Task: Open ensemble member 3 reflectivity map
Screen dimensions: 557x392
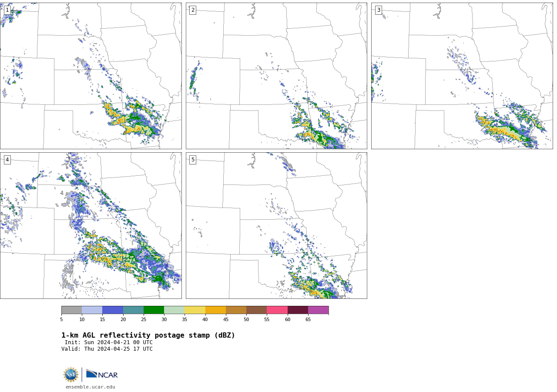Action: click(x=462, y=76)
